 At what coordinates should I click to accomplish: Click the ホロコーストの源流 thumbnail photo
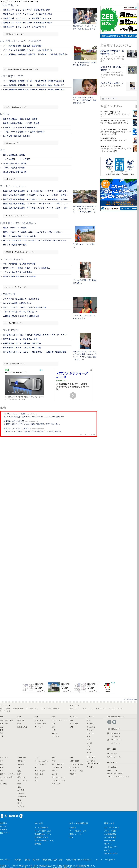coord(85,234)
